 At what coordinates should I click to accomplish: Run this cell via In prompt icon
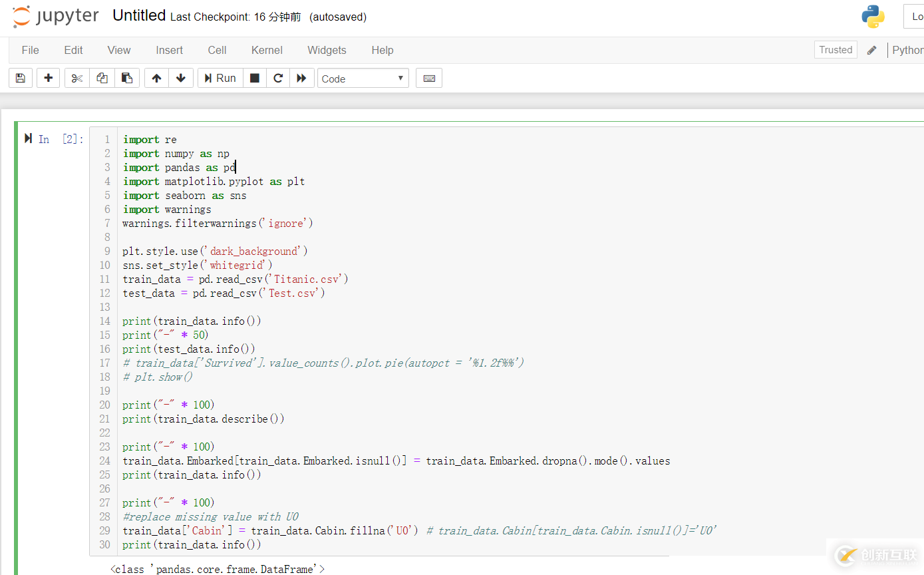28,138
